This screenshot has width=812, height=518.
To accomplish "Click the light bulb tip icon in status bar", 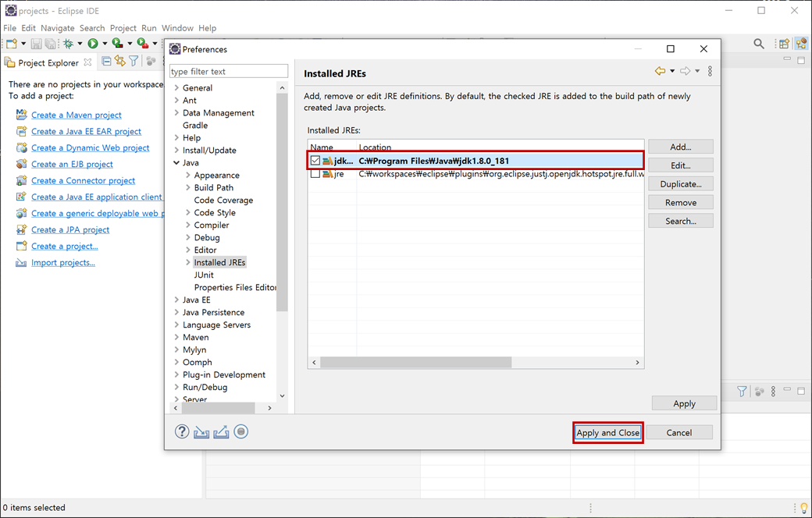I will [803, 508].
